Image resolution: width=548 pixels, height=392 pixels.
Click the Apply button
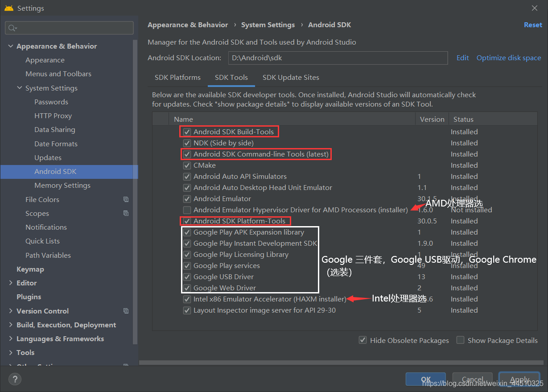(x=519, y=380)
